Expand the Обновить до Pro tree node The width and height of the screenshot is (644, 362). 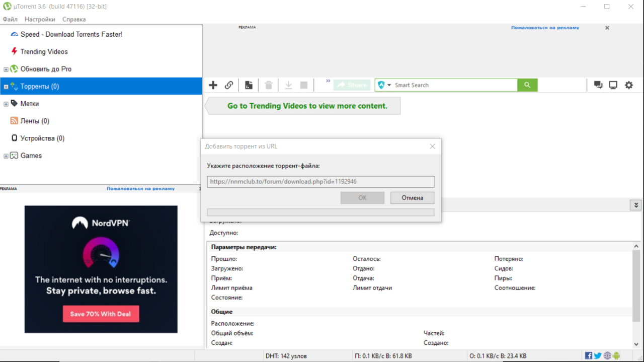coord(6,69)
